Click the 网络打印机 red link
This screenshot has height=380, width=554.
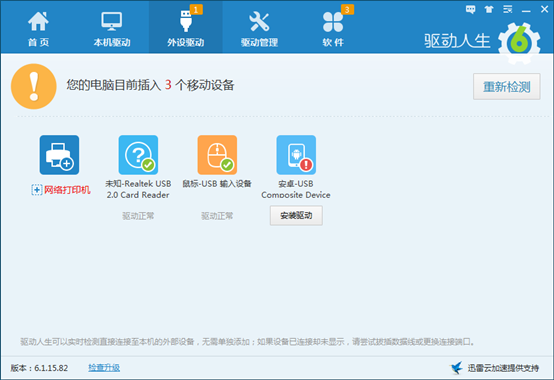click(x=67, y=190)
